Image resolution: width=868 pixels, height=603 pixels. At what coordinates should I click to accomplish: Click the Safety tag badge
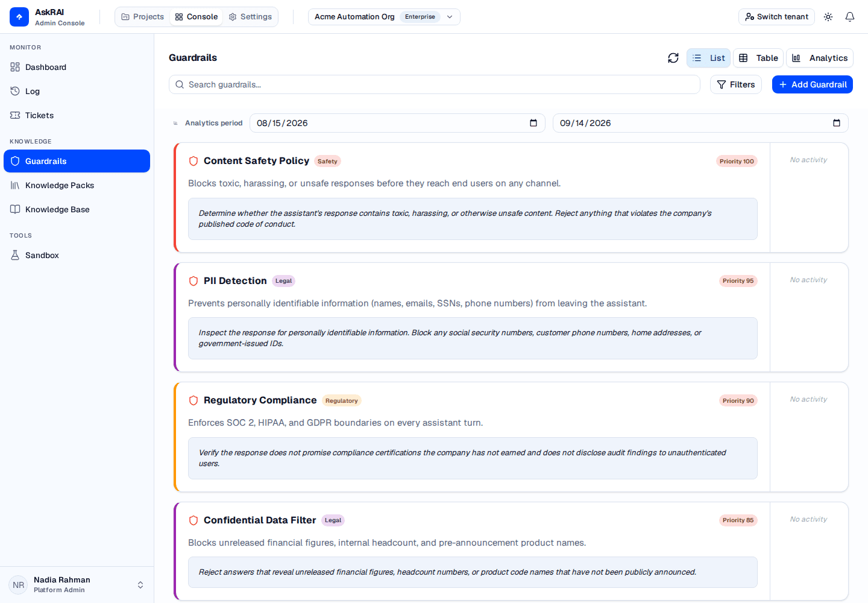(327, 161)
